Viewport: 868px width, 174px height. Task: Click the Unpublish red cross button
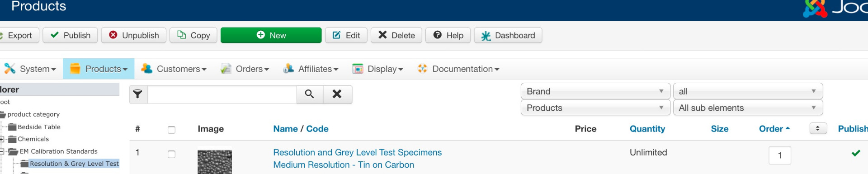coord(134,35)
